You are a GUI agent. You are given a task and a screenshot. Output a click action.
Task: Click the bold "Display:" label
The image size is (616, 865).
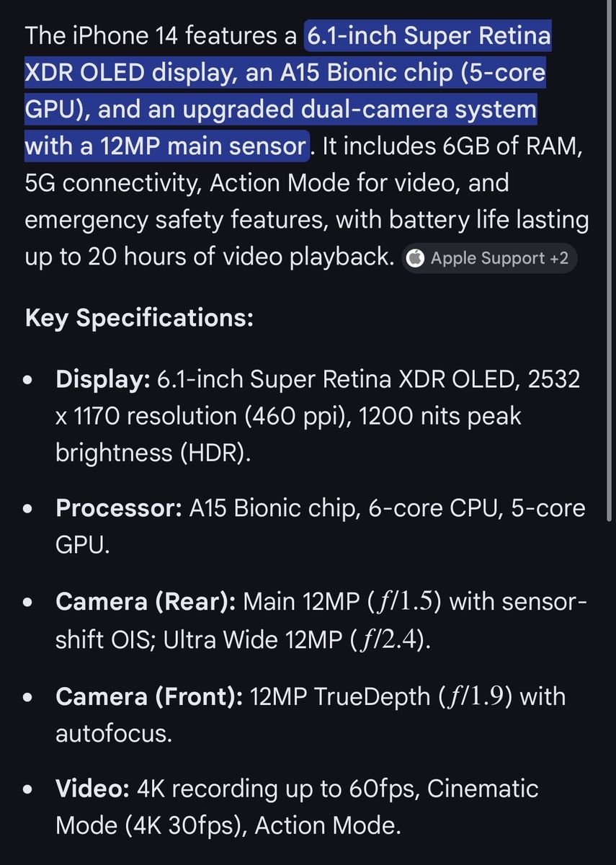click(102, 380)
